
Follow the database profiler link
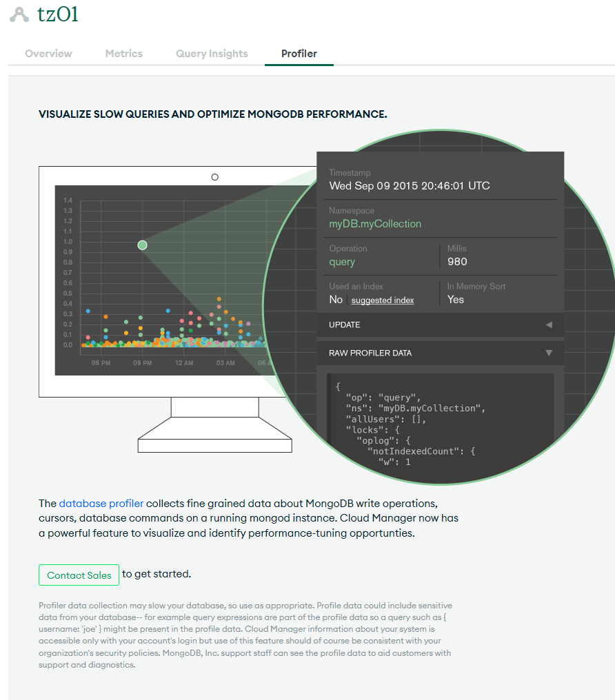click(x=101, y=504)
